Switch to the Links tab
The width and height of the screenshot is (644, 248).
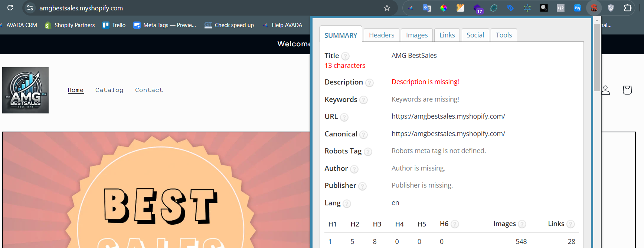(447, 35)
